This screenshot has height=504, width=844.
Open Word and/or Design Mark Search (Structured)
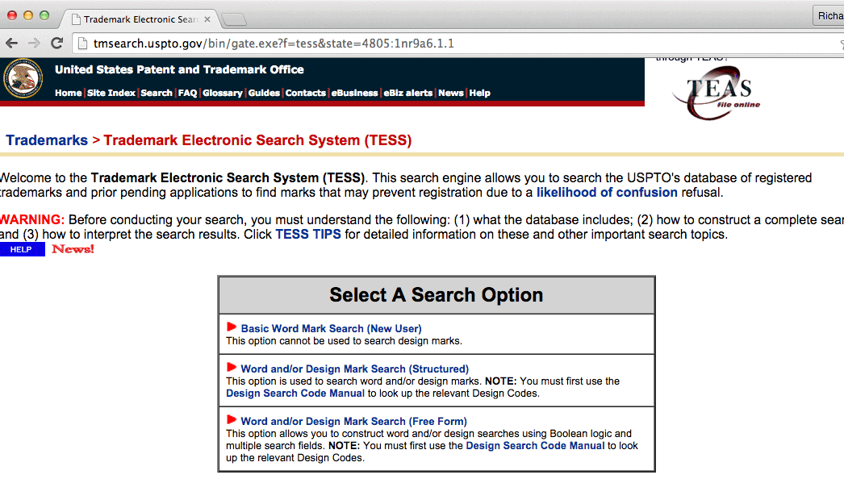[354, 369]
